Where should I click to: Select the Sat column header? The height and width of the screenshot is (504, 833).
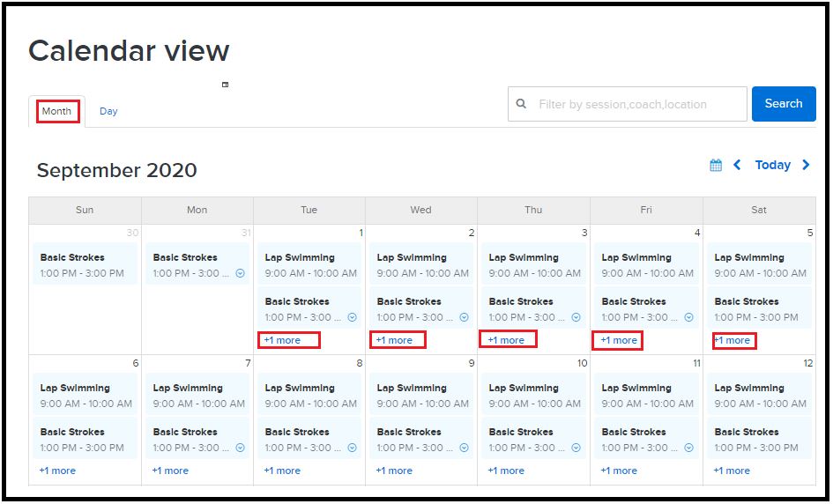coord(760,211)
